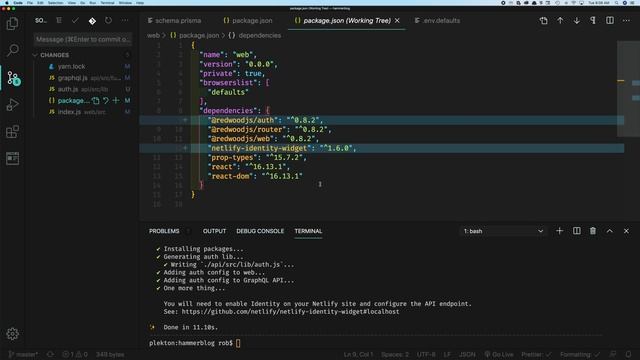Screen dimensions: 640x360
Task: Open Source Control more actions ellipsis
Action: coord(124,20)
